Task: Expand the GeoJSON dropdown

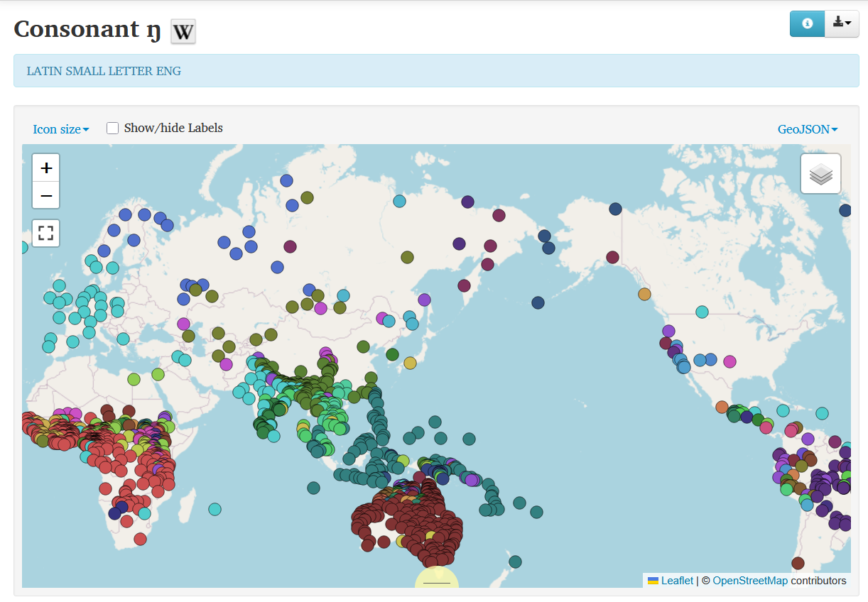Action: (808, 129)
